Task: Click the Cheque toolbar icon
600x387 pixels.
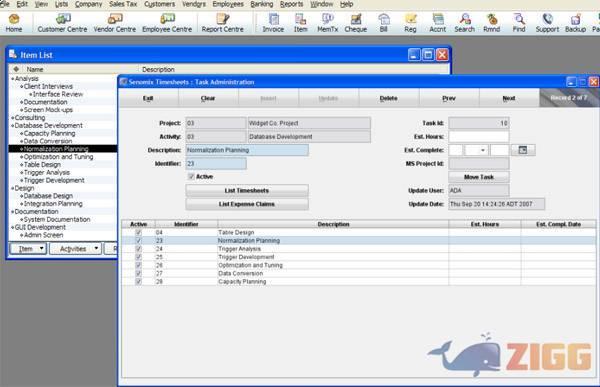Action: (x=355, y=23)
